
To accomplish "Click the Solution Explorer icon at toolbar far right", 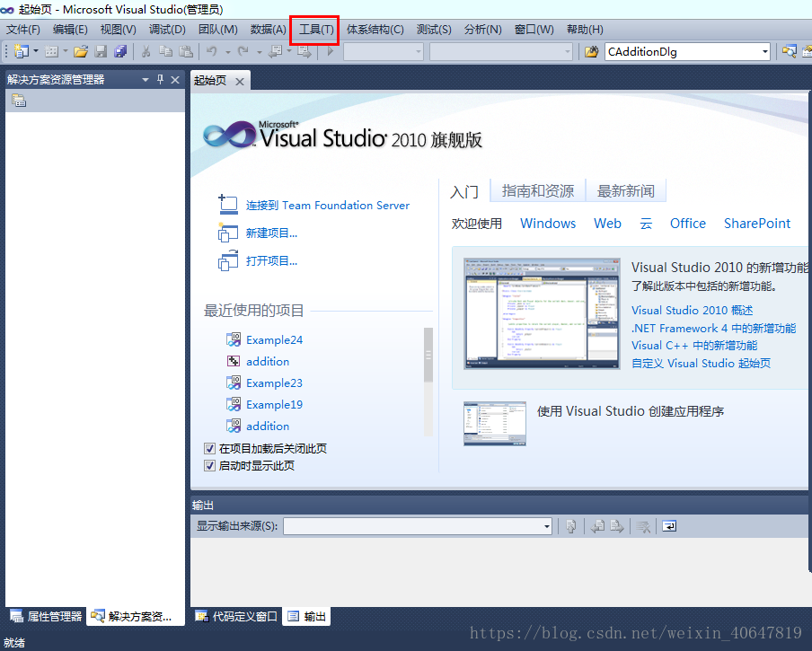I will [x=790, y=51].
